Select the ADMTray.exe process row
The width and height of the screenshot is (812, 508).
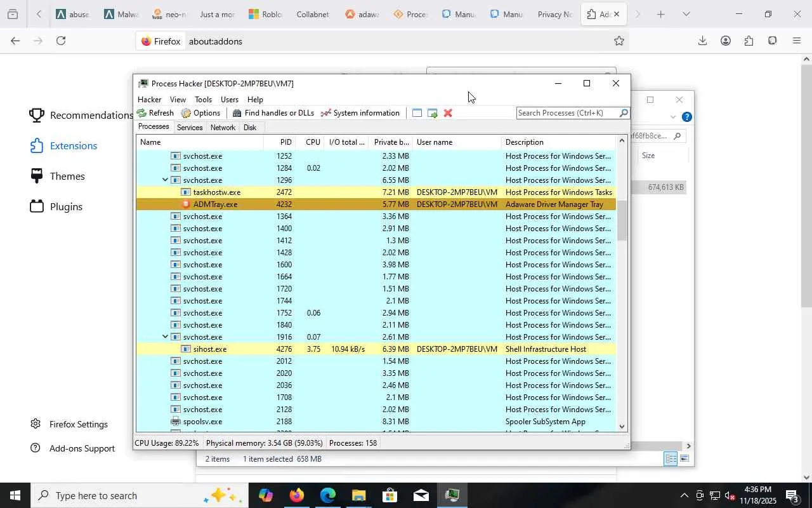pyautogui.click(x=376, y=204)
